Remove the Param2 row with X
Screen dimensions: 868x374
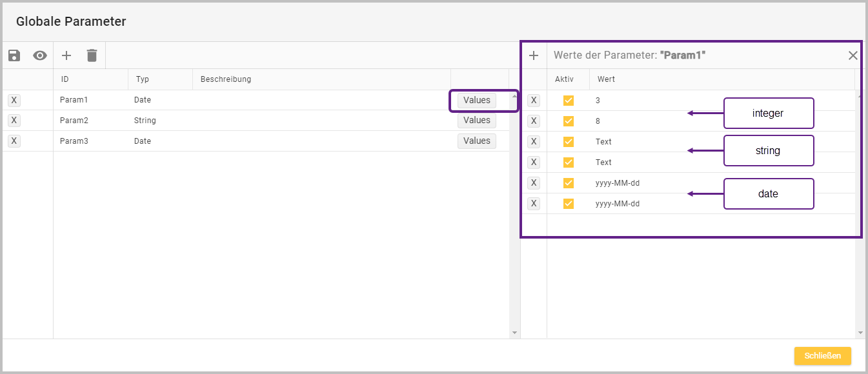pyautogui.click(x=14, y=121)
